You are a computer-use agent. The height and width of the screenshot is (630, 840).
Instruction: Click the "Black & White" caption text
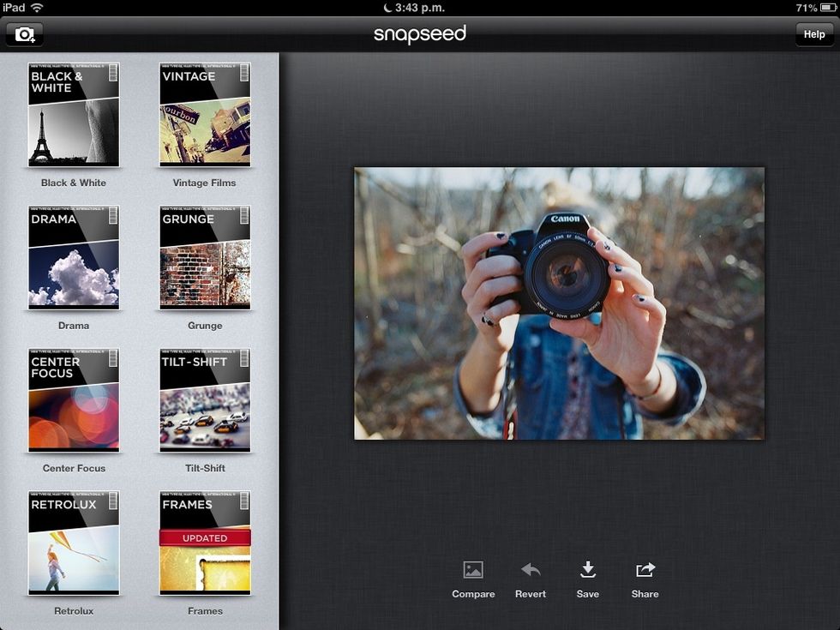[74, 183]
